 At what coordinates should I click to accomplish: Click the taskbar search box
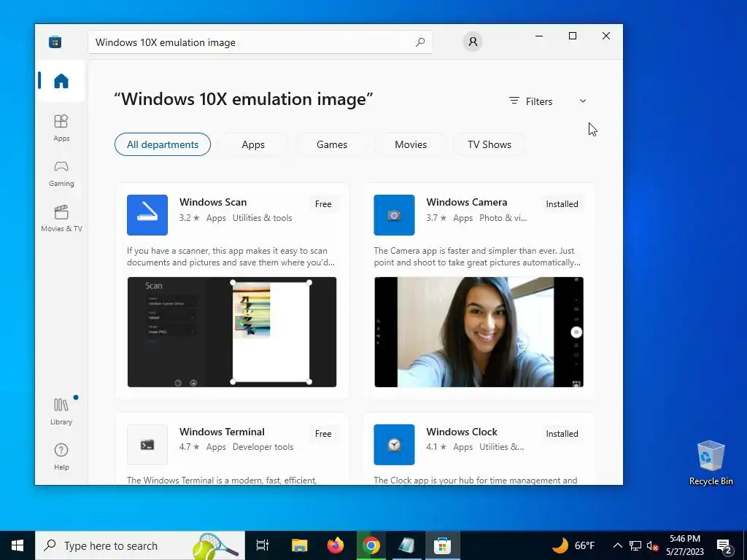tap(140, 545)
